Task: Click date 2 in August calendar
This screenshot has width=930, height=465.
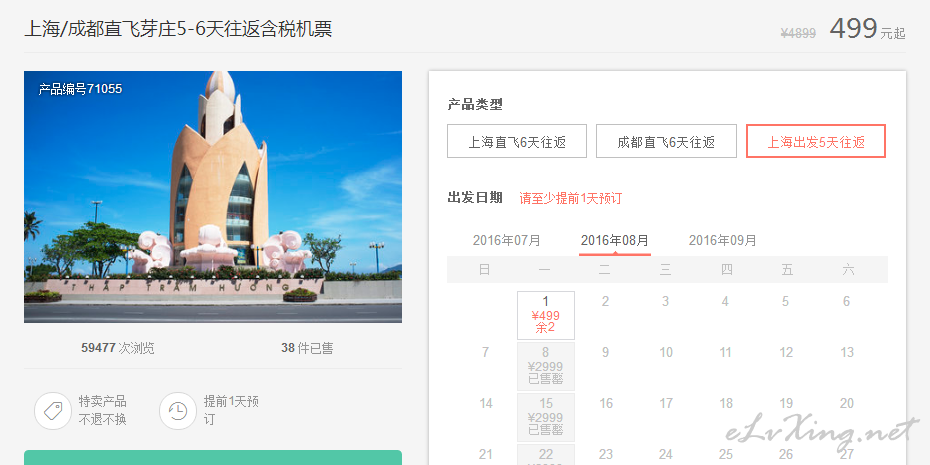Action: (605, 301)
